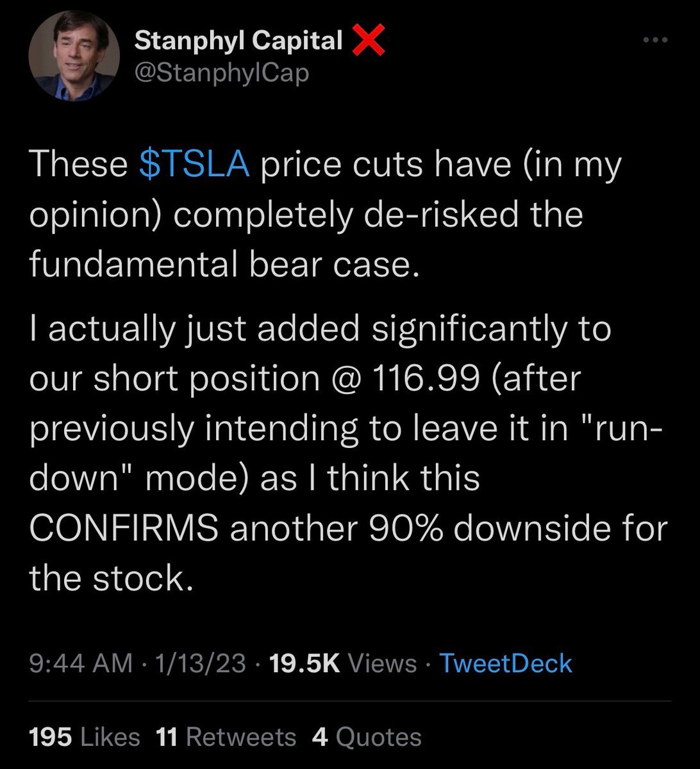Click the "short position" text

tap(207, 378)
